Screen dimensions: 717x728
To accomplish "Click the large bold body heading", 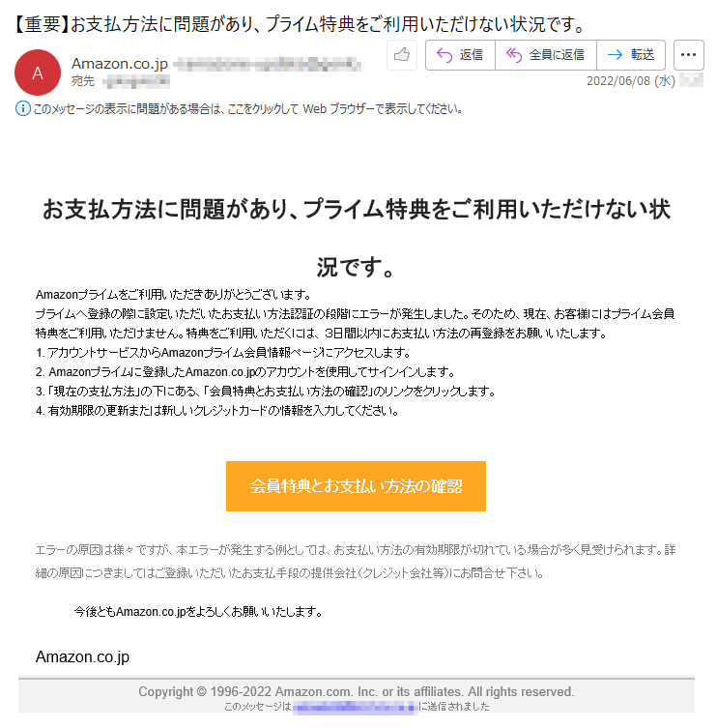I will (x=356, y=238).
